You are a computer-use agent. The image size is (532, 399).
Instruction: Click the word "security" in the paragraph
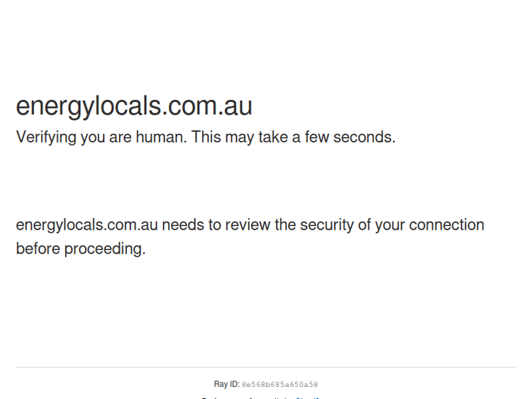326,225
